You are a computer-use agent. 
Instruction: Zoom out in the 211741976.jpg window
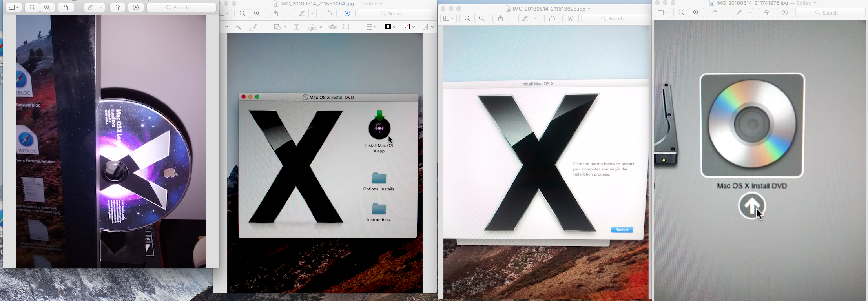tap(681, 13)
